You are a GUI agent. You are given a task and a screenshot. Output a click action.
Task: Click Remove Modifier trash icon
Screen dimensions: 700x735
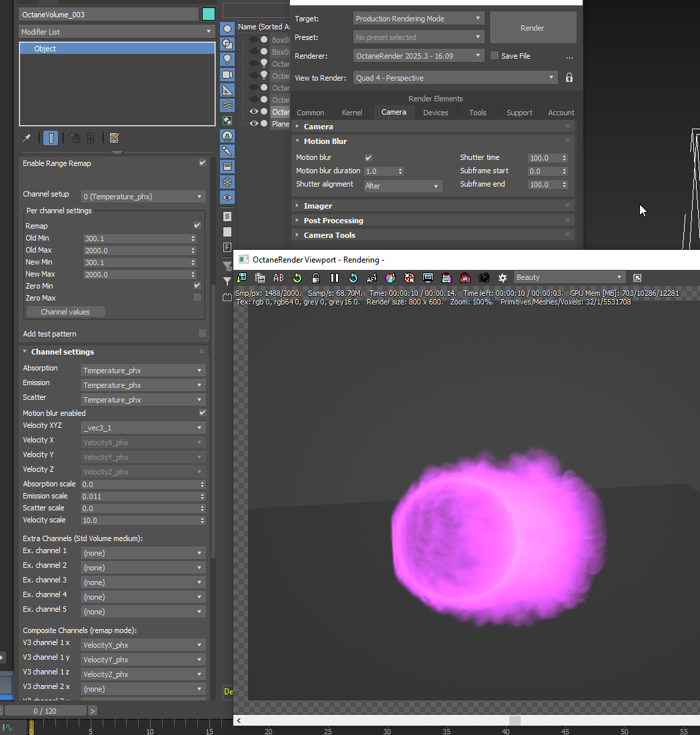(91, 138)
